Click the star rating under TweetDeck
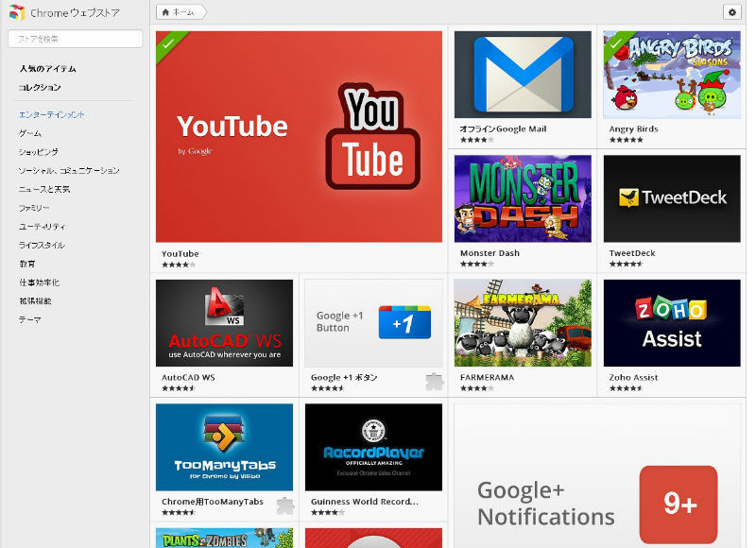The height and width of the screenshot is (548, 756). pos(626,265)
